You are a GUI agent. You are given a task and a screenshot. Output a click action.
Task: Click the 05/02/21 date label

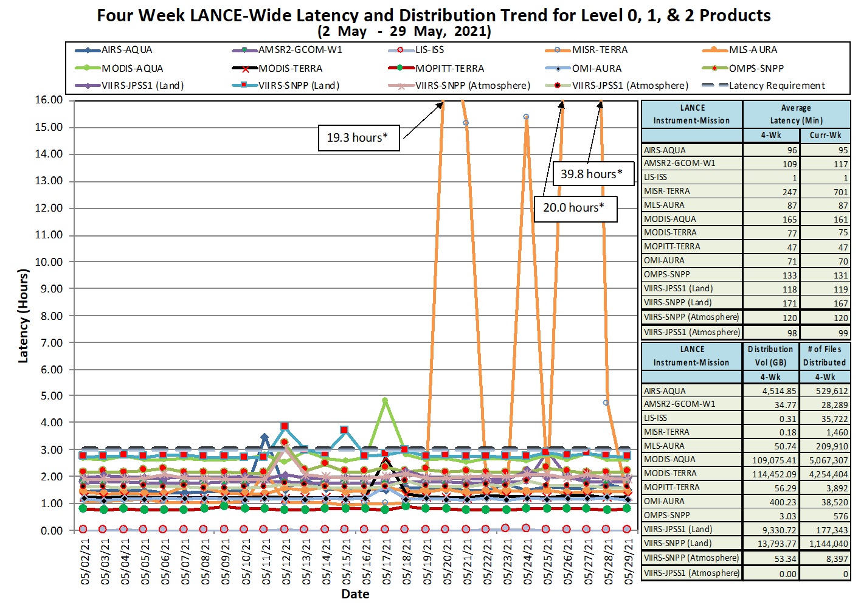[85, 561]
